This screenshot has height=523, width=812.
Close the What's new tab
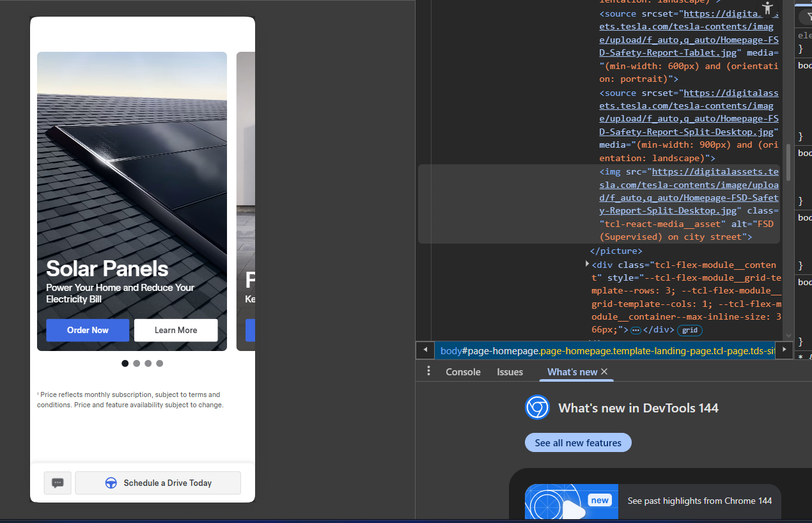604,371
